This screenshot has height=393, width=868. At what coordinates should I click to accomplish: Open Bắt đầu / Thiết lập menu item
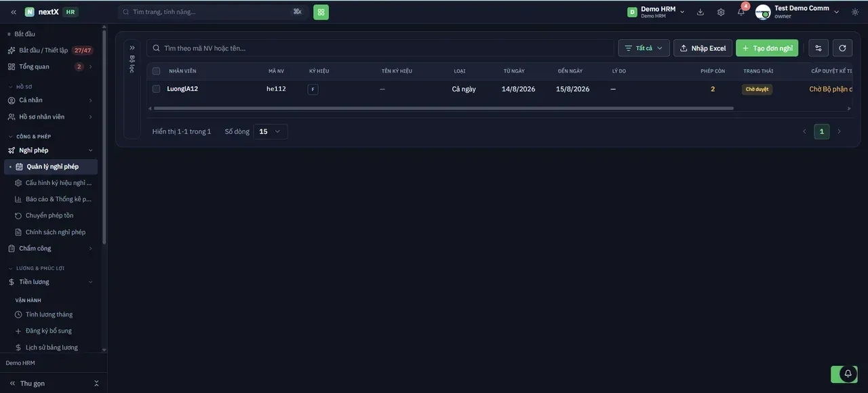[51, 50]
